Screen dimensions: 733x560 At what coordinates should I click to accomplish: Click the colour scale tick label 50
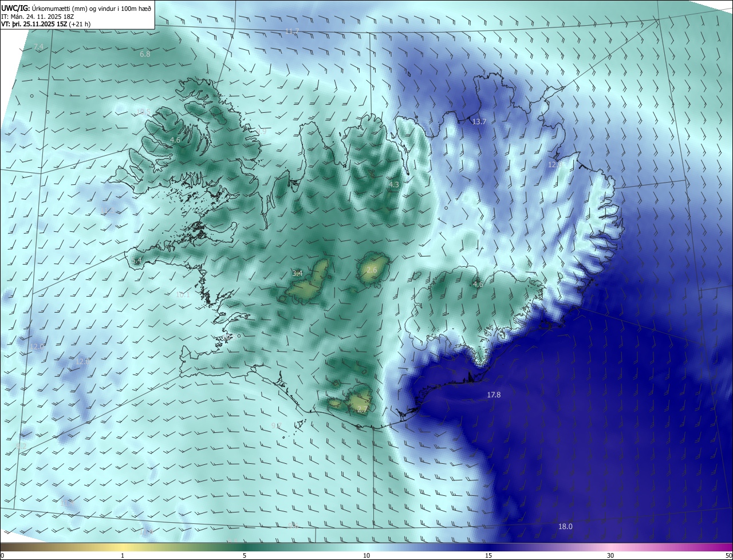(x=728, y=555)
